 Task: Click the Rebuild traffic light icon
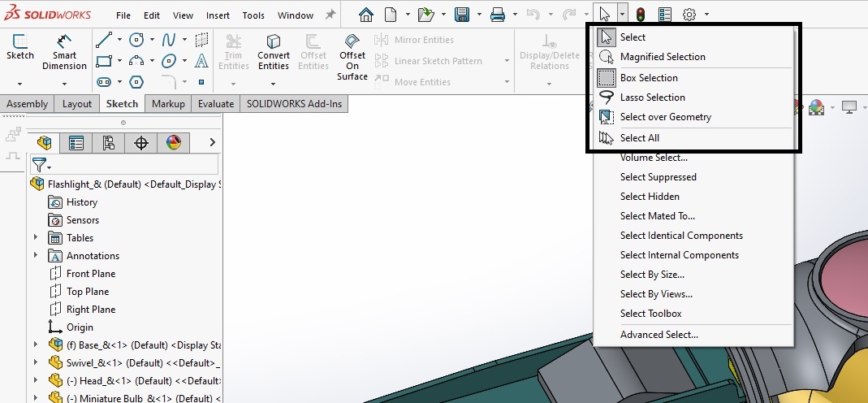tap(641, 15)
